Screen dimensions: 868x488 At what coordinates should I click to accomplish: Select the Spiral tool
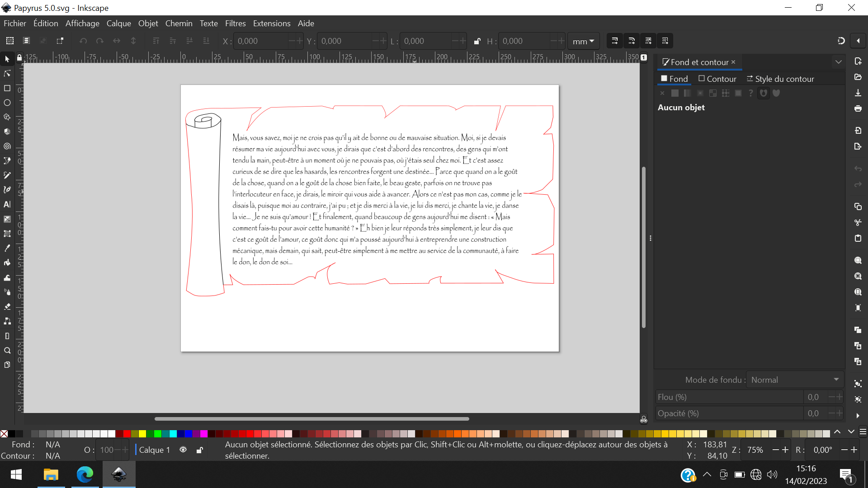(x=7, y=146)
